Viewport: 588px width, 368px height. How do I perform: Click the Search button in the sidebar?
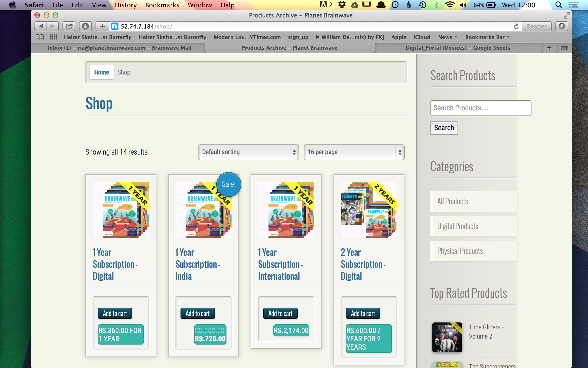tap(444, 128)
